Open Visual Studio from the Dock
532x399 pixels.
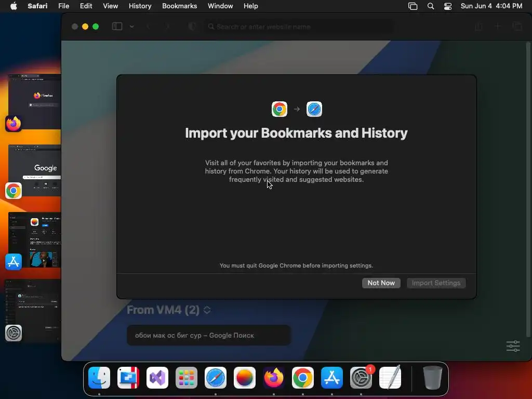[157, 378]
